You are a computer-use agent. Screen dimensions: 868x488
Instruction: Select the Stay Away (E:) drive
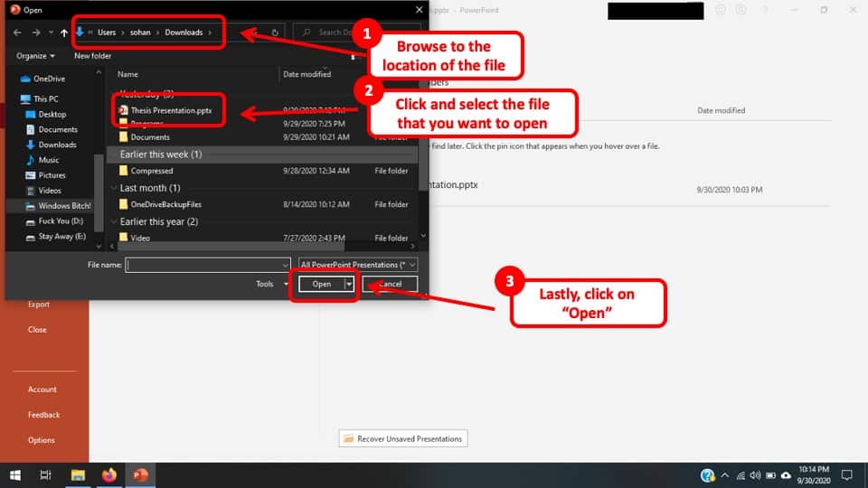(56, 236)
